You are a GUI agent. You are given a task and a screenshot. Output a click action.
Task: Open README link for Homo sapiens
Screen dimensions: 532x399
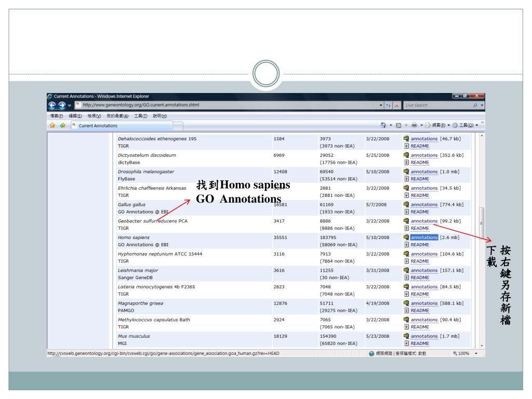pyautogui.click(x=420, y=245)
